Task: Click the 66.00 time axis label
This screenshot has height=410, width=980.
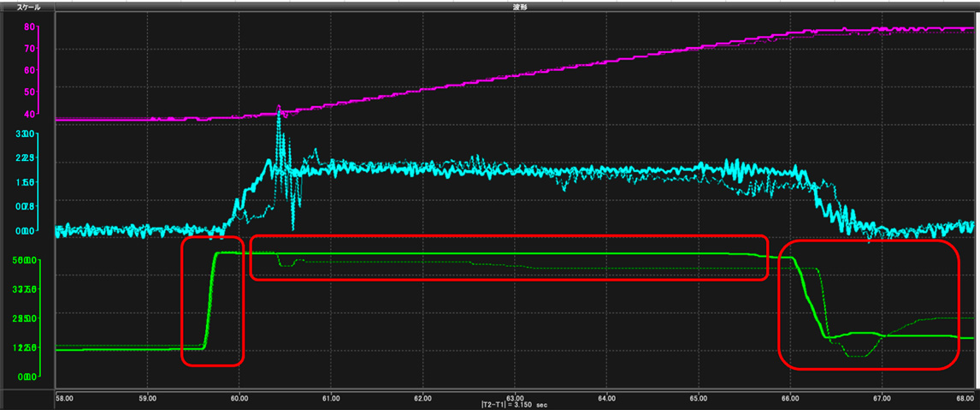Action: point(790,398)
